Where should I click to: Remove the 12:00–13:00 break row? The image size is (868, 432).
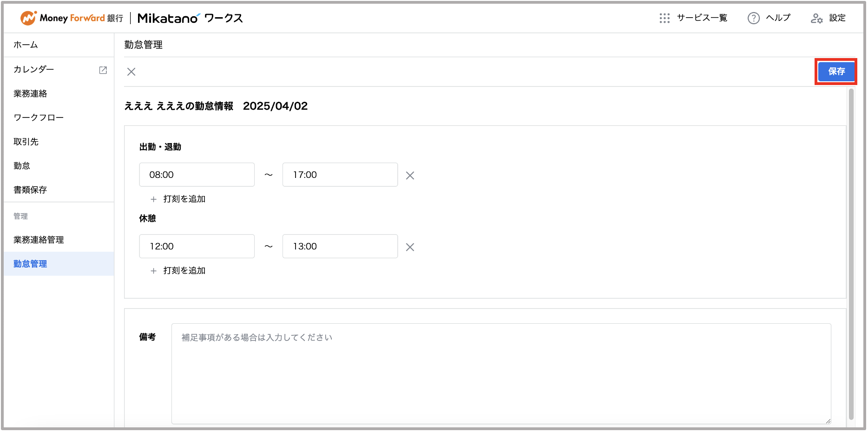[x=410, y=247]
